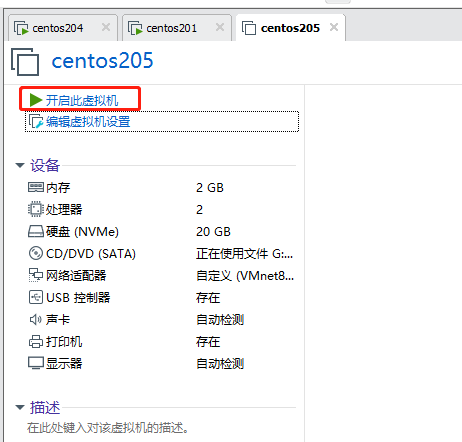Viewport: 462px width, 442px height.
Task: Click the 存在 value for USB controller
Action: 208,298
